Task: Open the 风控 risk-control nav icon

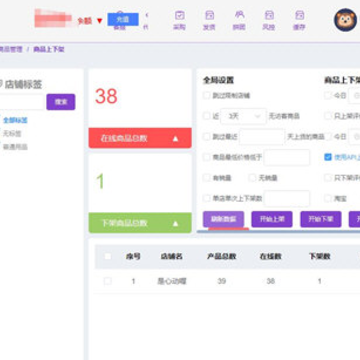Action: [x=269, y=20]
